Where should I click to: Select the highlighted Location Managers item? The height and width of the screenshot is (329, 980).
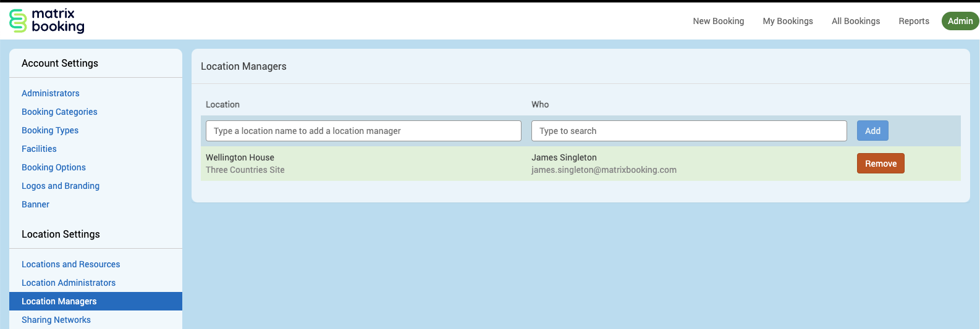pos(59,301)
